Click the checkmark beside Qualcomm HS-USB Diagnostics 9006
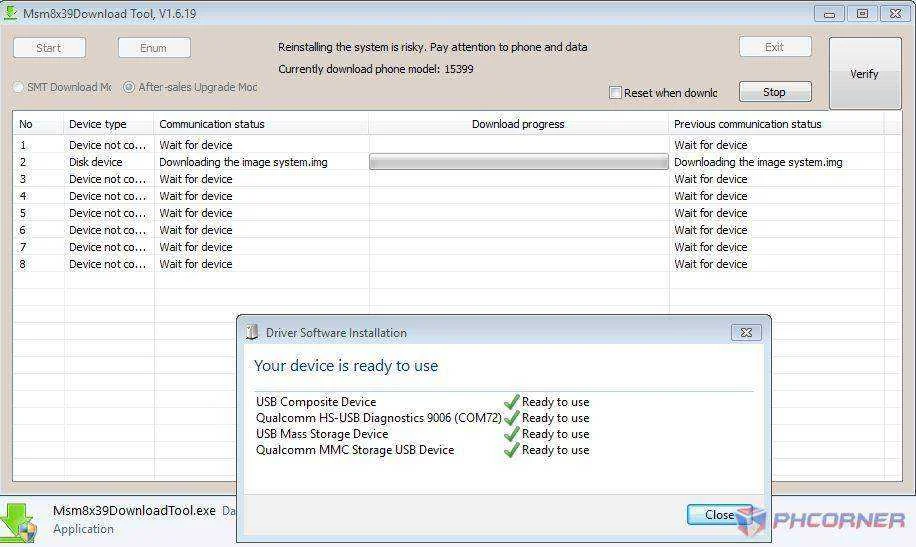 pos(511,418)
